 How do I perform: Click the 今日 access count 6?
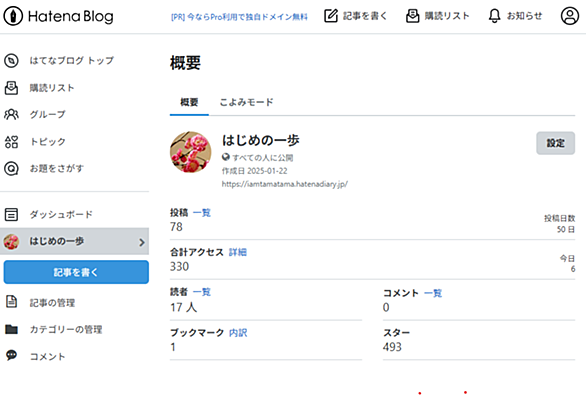click(x=573, y=269)
